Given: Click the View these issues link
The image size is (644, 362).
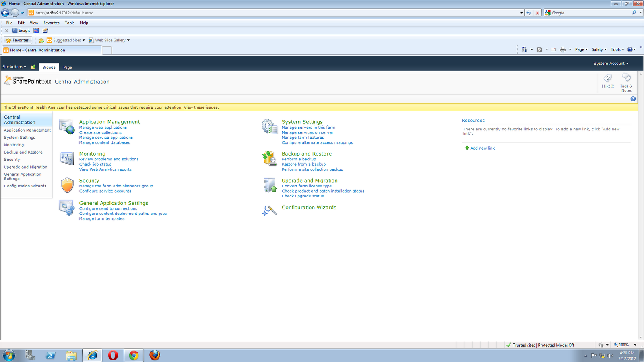Looking at the screenshot, I should [201, 107].
